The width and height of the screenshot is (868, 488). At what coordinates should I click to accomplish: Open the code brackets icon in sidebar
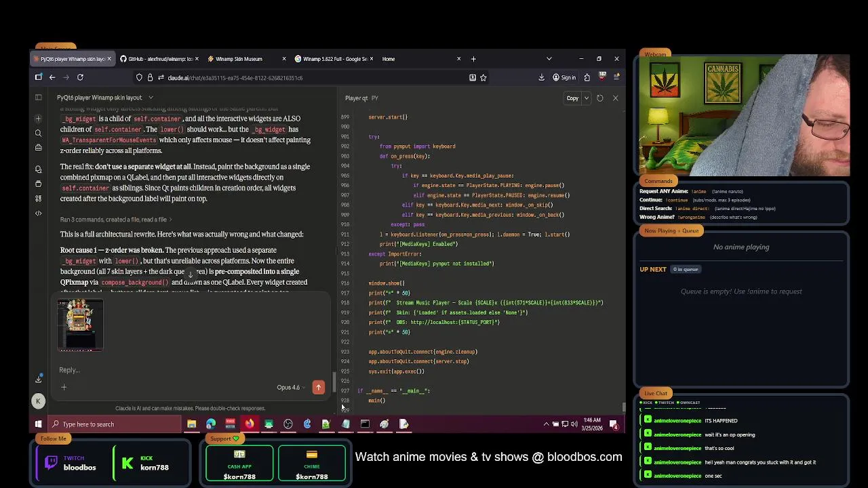pyautogui.click(x=39, y=213)
